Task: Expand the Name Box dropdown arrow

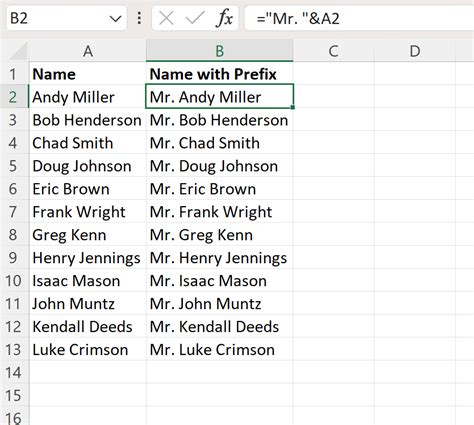Action: pos(115,19)
